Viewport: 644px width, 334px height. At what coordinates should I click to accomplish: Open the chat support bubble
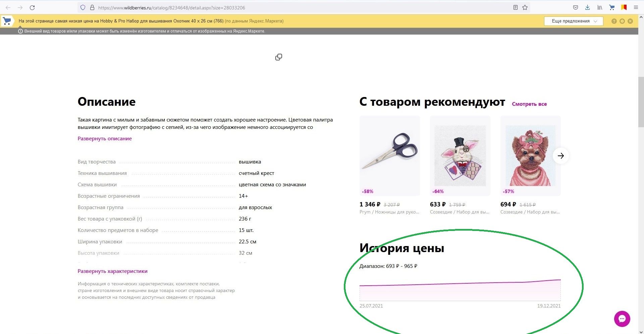coord(622,319)
